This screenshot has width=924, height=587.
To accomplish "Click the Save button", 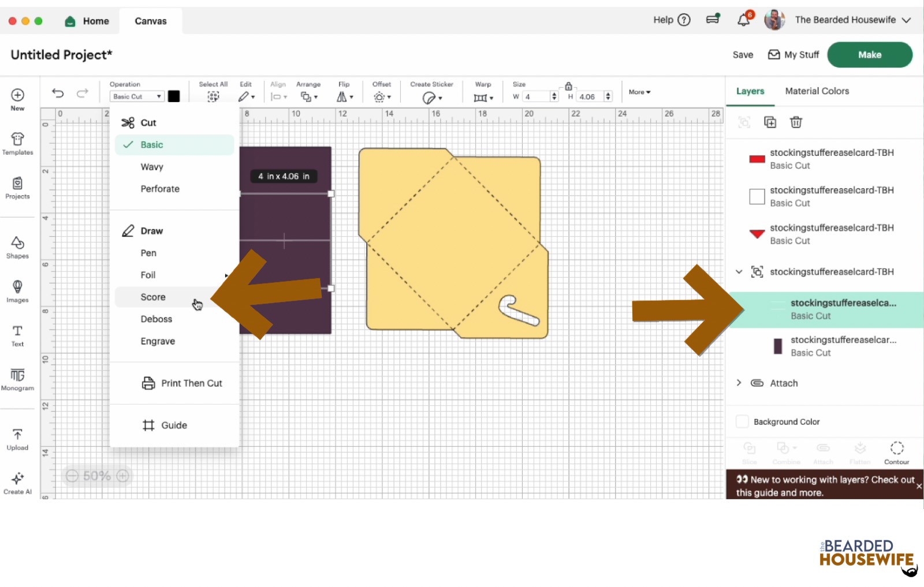I will 743,55.
